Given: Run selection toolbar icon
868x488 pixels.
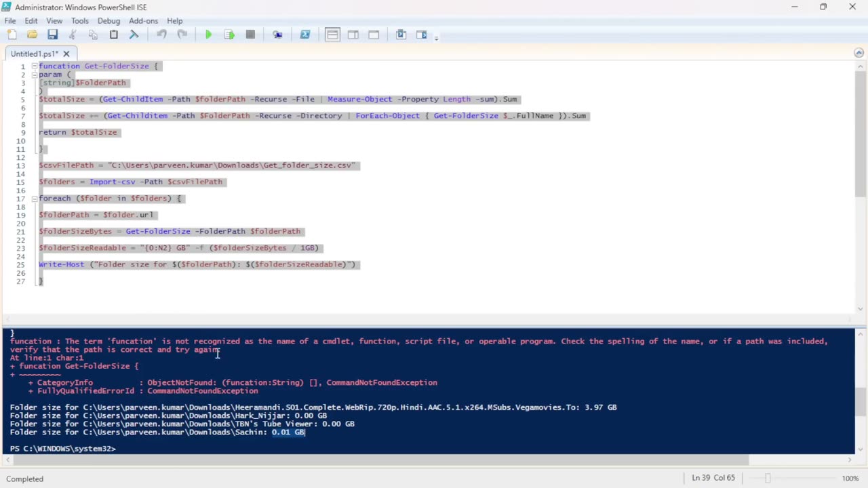Looking at the screenshot, I should click(229, 35).
